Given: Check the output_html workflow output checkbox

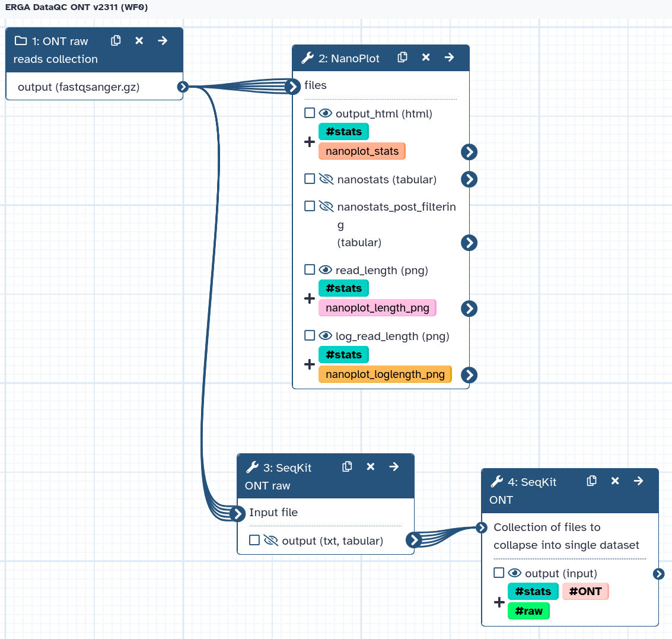Looking at the screenshot, I should coord(310,113).
